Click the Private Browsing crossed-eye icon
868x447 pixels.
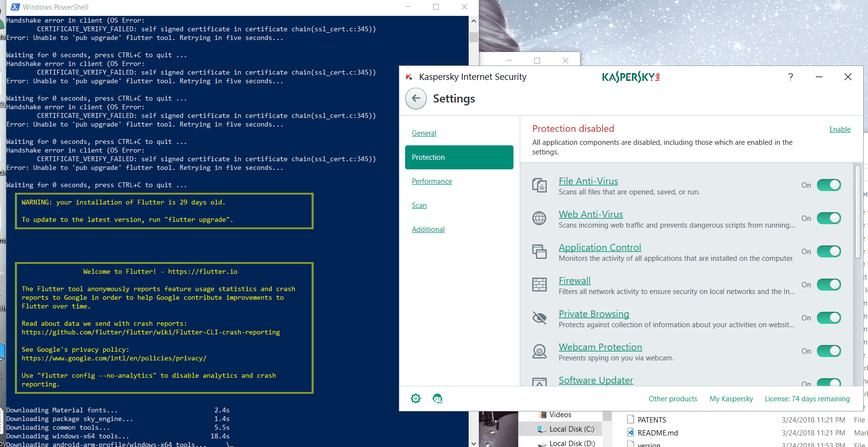(539, 318)
